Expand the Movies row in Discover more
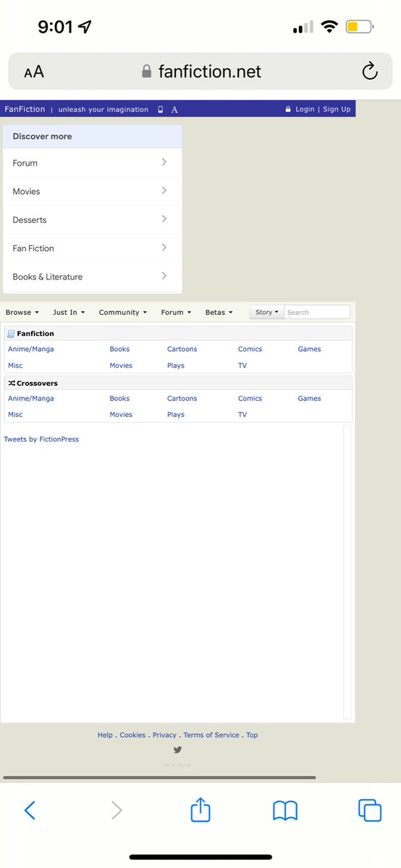This screenshot has width=401, height=868. (x=93, y=192)
